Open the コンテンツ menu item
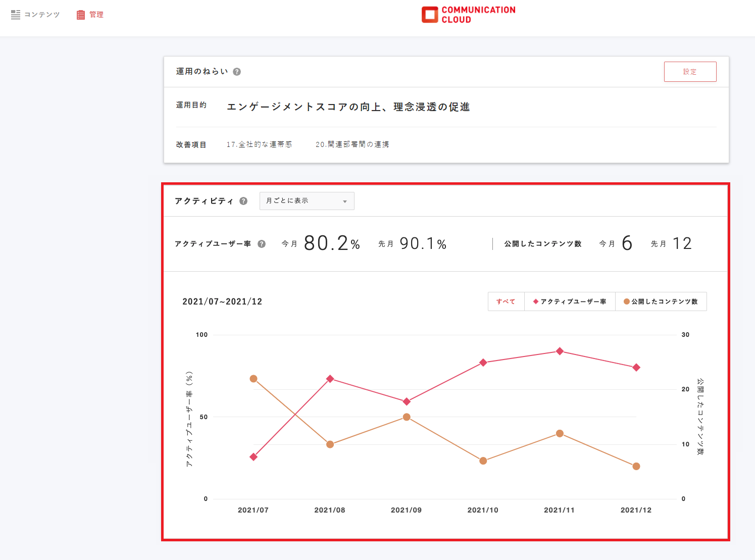 point(42,15)
